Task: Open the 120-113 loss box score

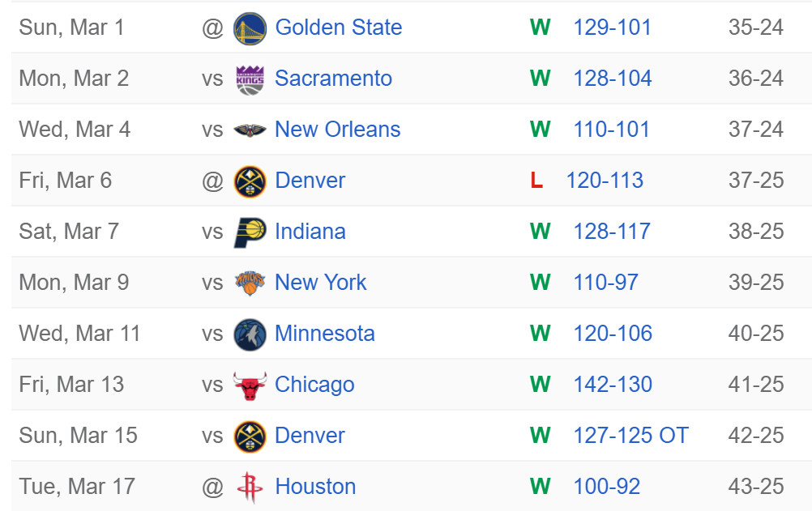Action: 605,181
